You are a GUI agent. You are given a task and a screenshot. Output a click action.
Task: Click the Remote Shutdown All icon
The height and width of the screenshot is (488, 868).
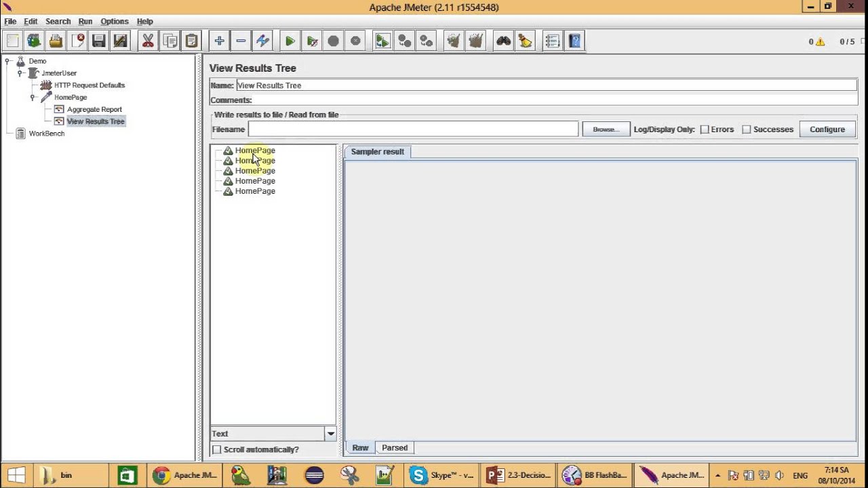point(426,41)
